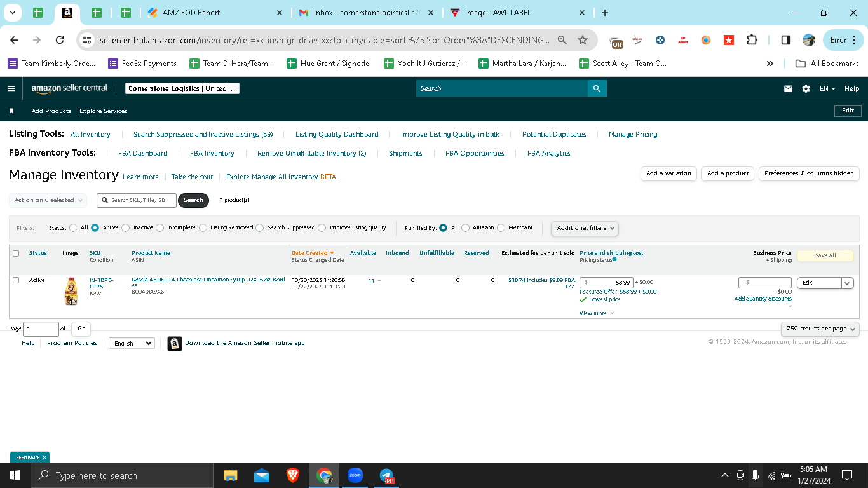Click the price field showing 58.99

point(606,283)
